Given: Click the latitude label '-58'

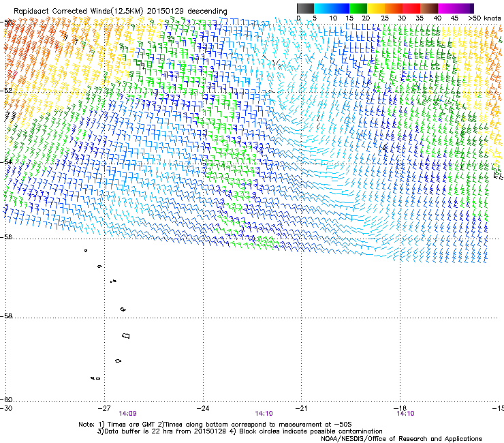Looking at the screenshot, I should 6,316.
